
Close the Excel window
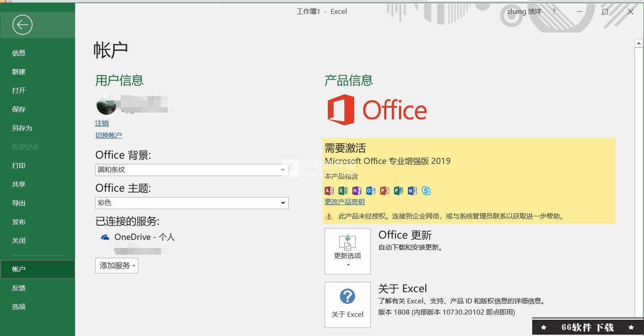[x=631, y=12]
